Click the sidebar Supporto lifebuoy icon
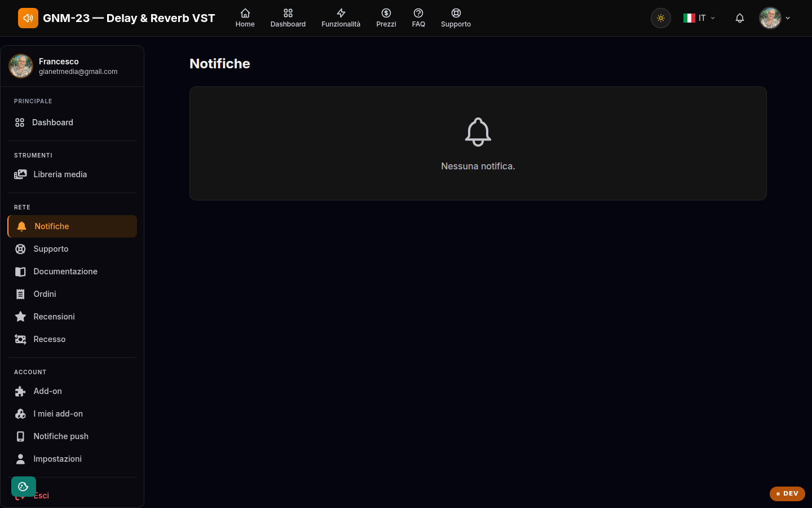Screen dimensions: 812x508 [20, 249]
